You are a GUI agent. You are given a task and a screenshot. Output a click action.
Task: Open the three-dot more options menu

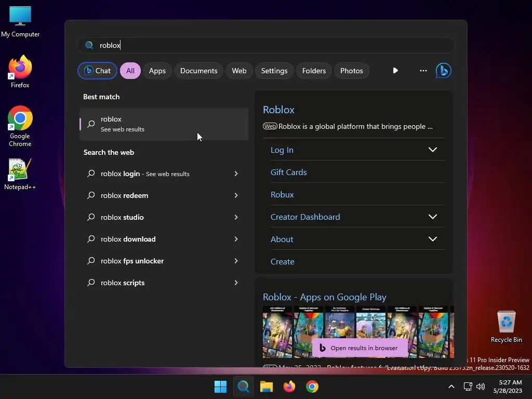423,71
